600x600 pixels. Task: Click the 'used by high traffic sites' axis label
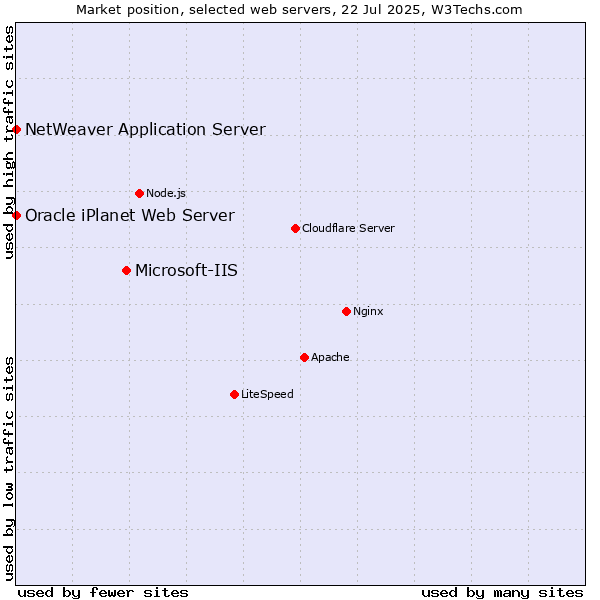9,142
